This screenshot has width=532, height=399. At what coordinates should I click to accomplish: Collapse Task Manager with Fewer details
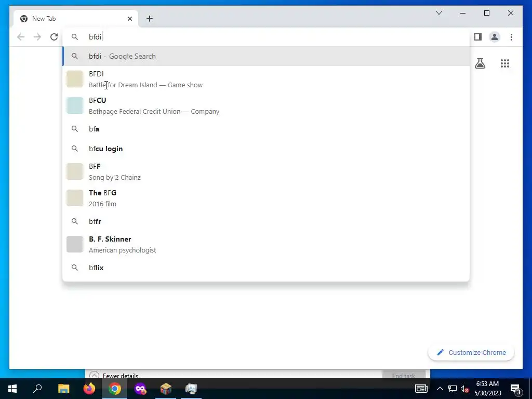(x=114, y=376)
